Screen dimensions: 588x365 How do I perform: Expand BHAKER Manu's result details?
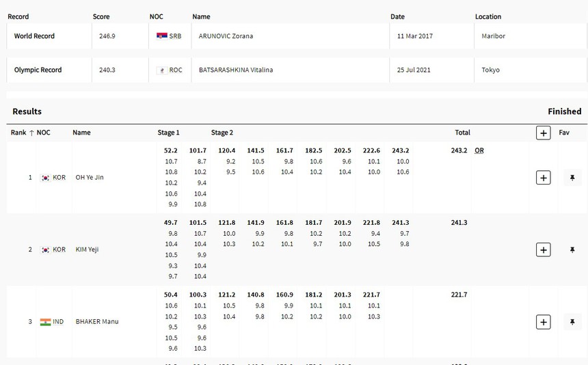click(x=543, y=322)
